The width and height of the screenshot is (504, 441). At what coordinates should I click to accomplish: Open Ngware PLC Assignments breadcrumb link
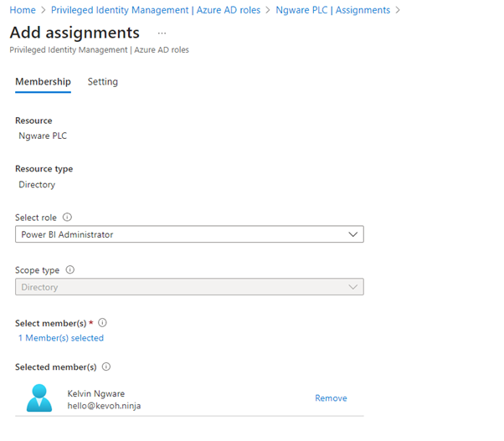pyautogui.click(x=332, y=10)
